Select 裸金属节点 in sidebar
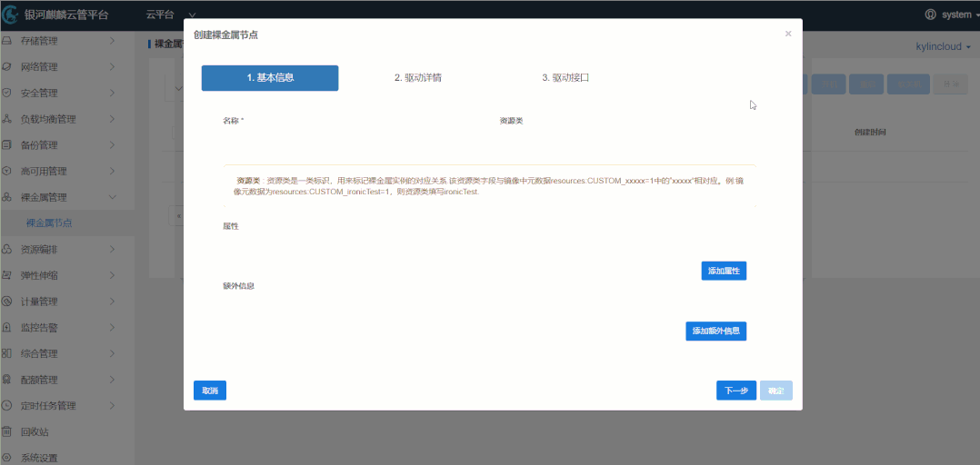This screenshot has height=465, width=980. click(49, 223)
